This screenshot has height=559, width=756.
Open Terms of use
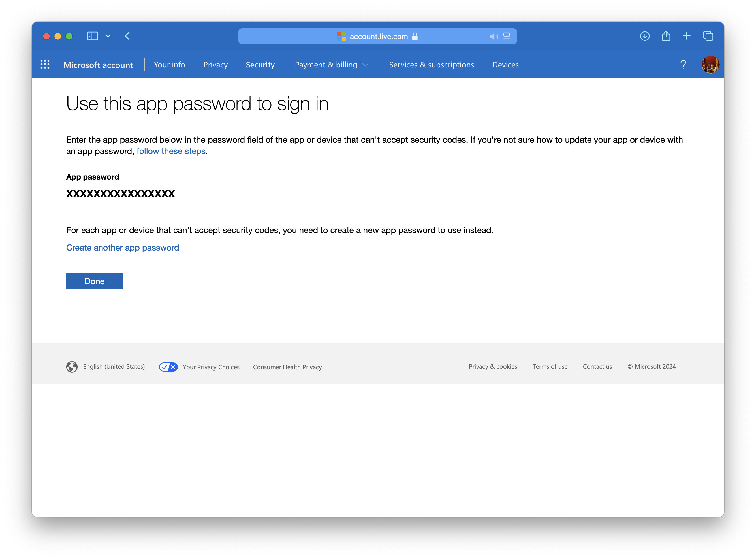click(x=550, y=366)
